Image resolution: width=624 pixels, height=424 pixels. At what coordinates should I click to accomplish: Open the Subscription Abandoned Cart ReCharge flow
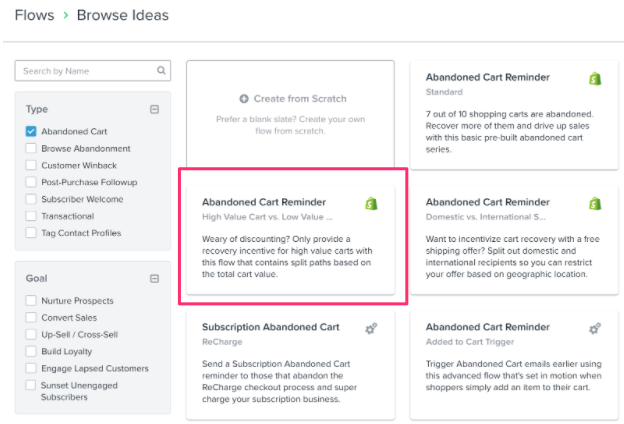tap(291, 364)
